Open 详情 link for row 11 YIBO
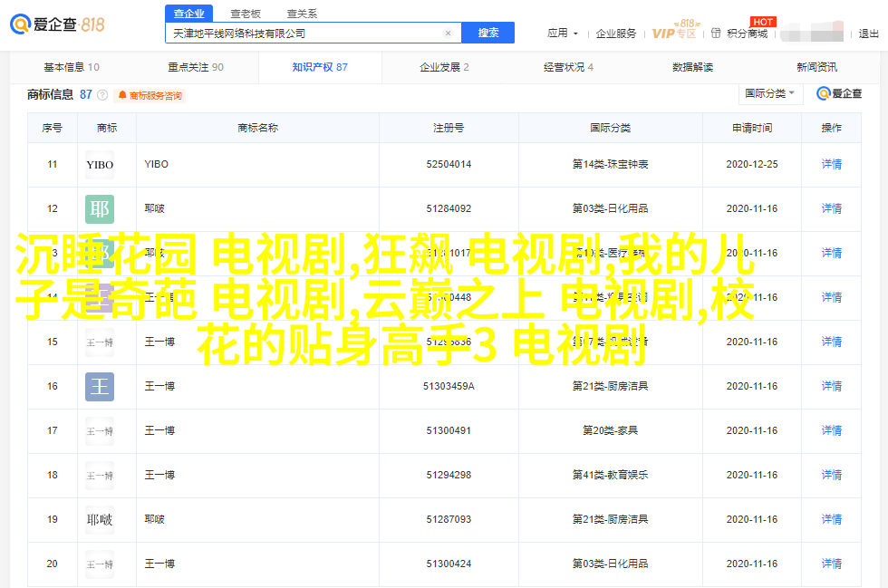 (831, 165)
